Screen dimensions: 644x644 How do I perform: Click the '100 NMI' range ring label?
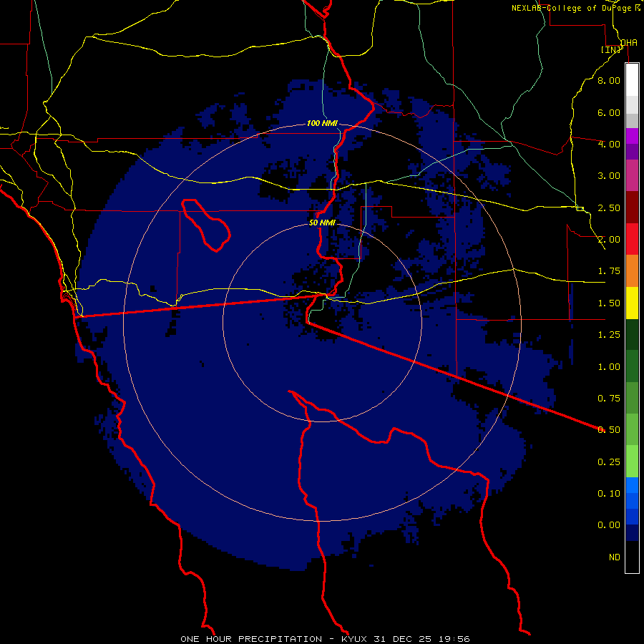pos(322,123)
